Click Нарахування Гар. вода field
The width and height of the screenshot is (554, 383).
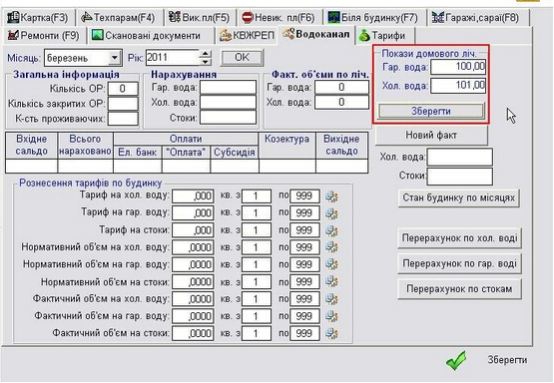coord(228,87)
